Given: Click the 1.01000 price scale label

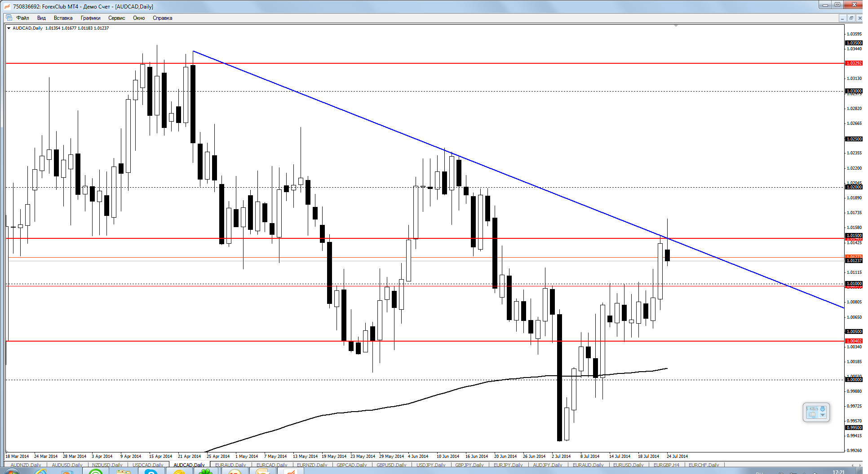Looking at the screenshot, I should (x=854, y=284).
